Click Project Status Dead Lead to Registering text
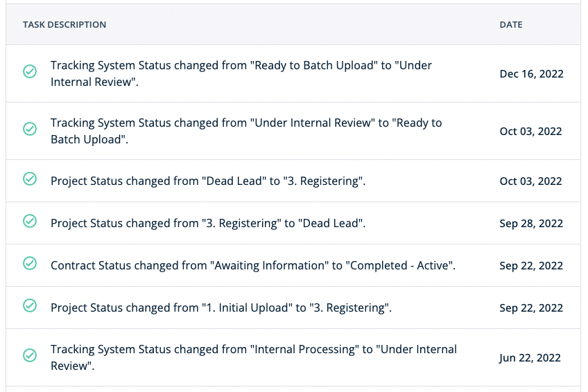The width and height of the screenshot is (588, 392). [208, 181]
